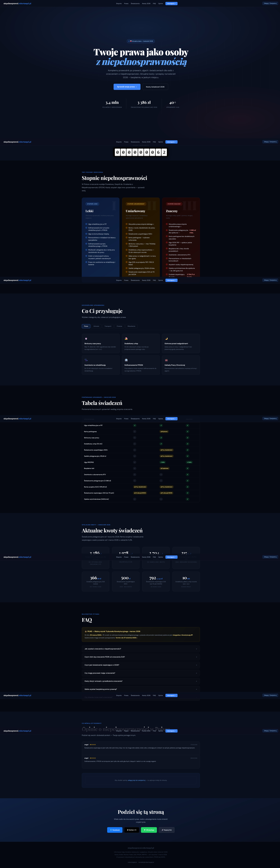Click the digit 2 tile in visitor counter
This screenshot has height=868, width=280.
164,152
